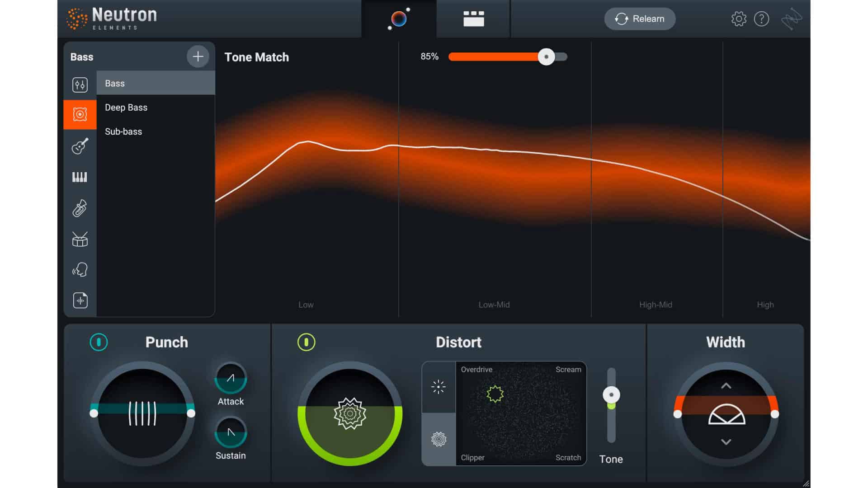Click the Tone Match heading

(x=257, y=57)
